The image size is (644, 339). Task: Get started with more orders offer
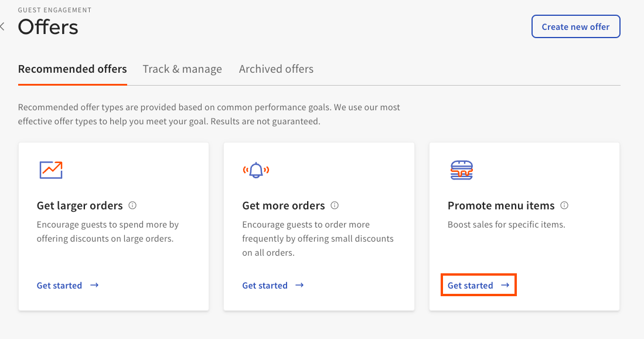[x=273, y=285]
